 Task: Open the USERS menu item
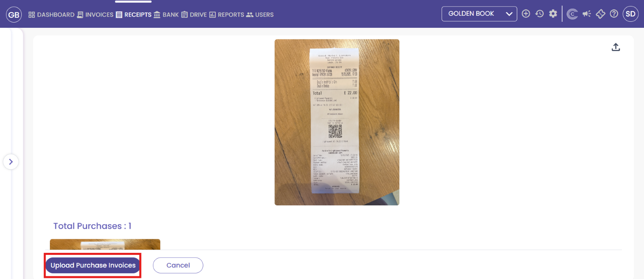pyautogui.click(x=260, y=14)
